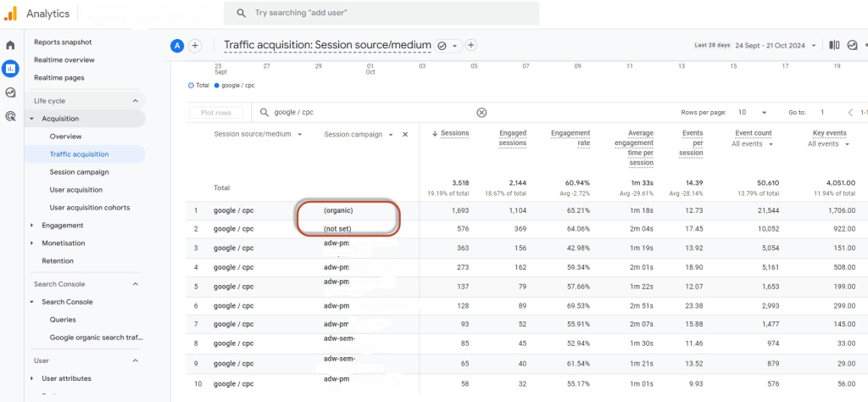Open the Event count All events dropdown
This screenshot has height=402, width=868.
tap(770, 144)
